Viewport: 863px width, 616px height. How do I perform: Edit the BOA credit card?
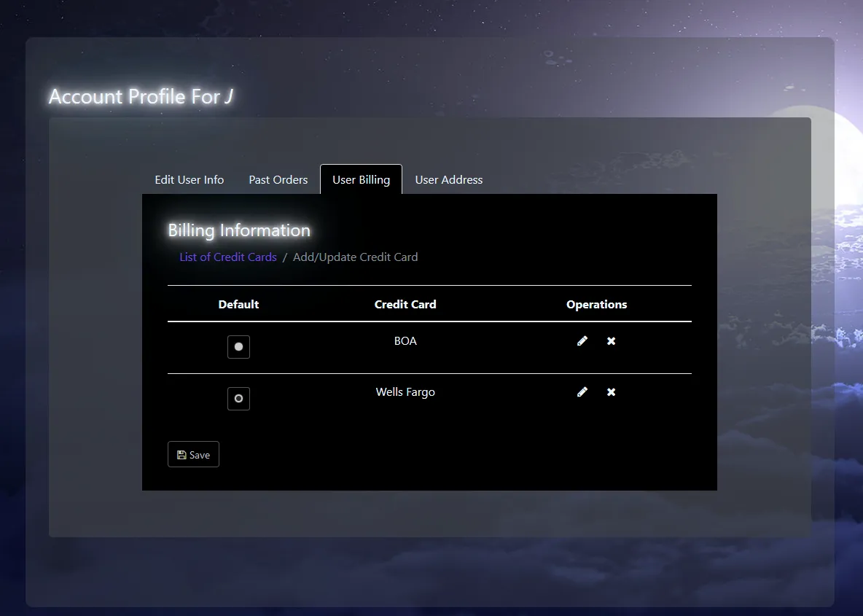pyautogui.click(x=582, y=341)
